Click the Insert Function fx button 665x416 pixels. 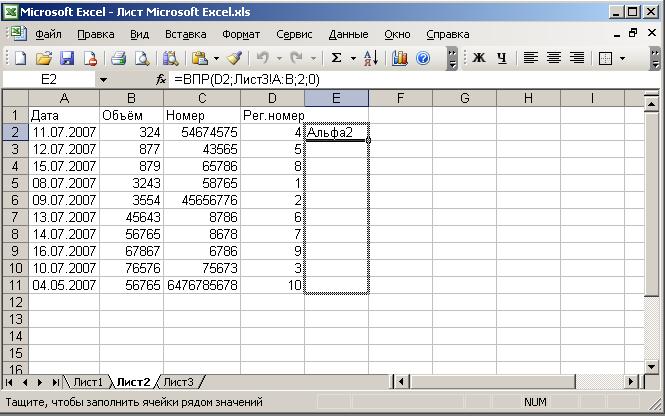pyautogui.click(x=161, y=79)
